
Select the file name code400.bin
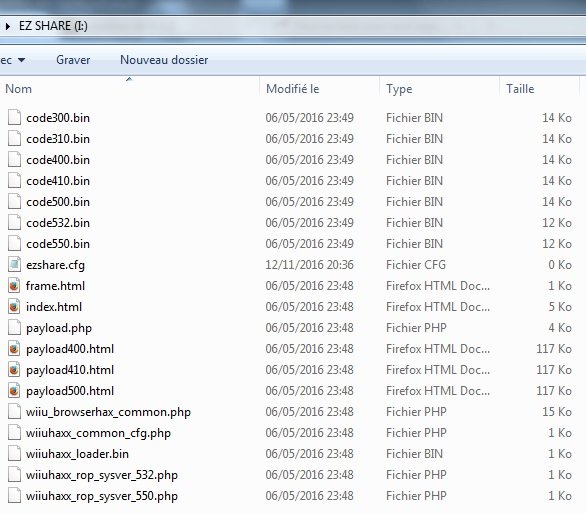pos(58,160)
